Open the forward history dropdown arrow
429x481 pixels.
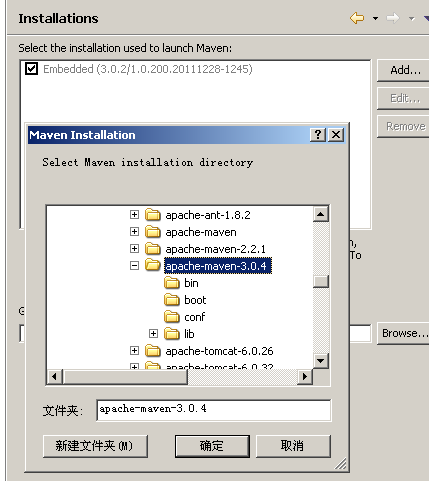point(412,19)
